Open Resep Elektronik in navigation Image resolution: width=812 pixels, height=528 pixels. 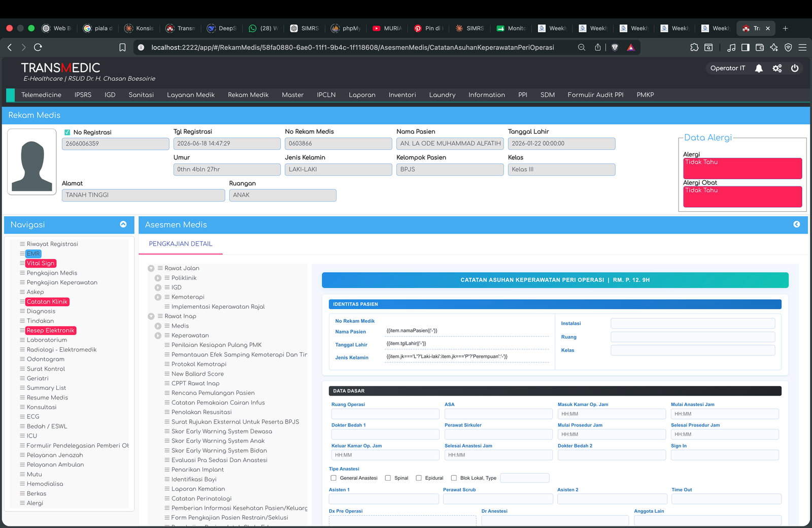51,331
